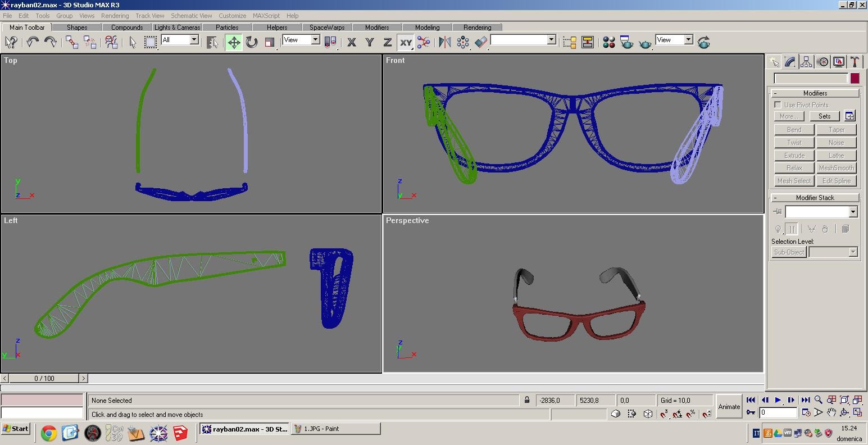Toggle the 3D Snap magnet button
This screenshot has height=445, width=868.
click(664, 414)
